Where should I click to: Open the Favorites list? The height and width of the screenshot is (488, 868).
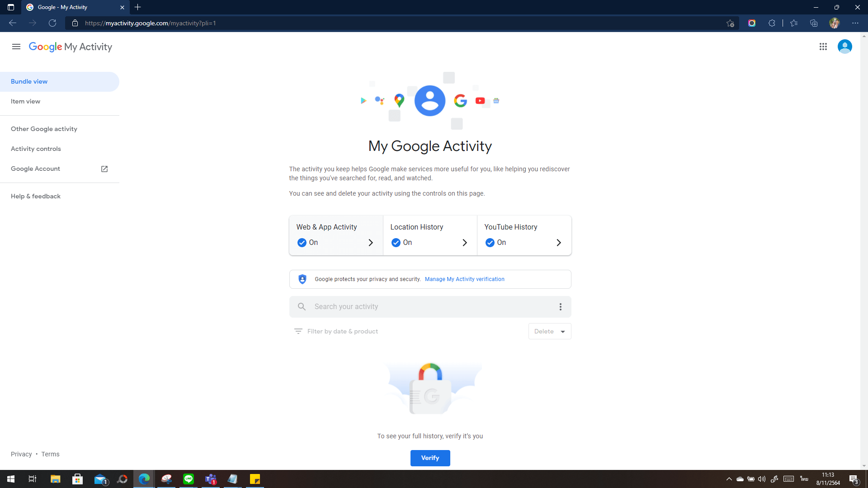click(793, 23)
